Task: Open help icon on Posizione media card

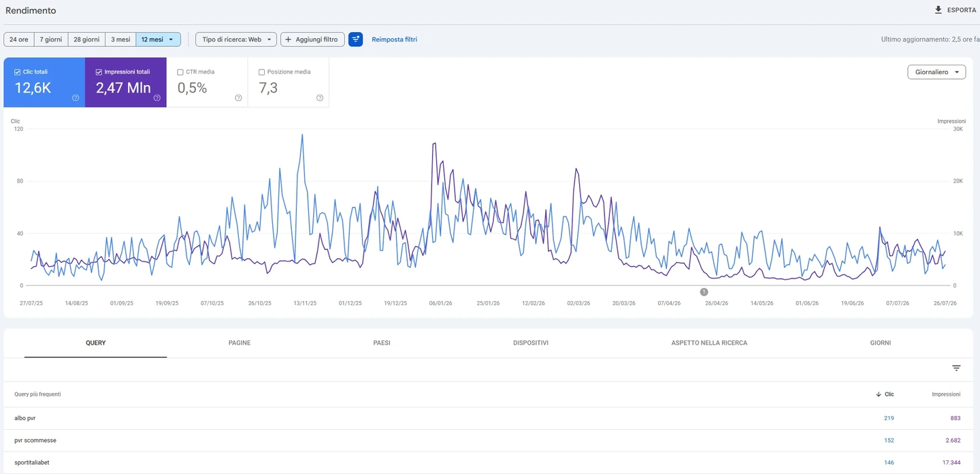Action: point(320,98)
